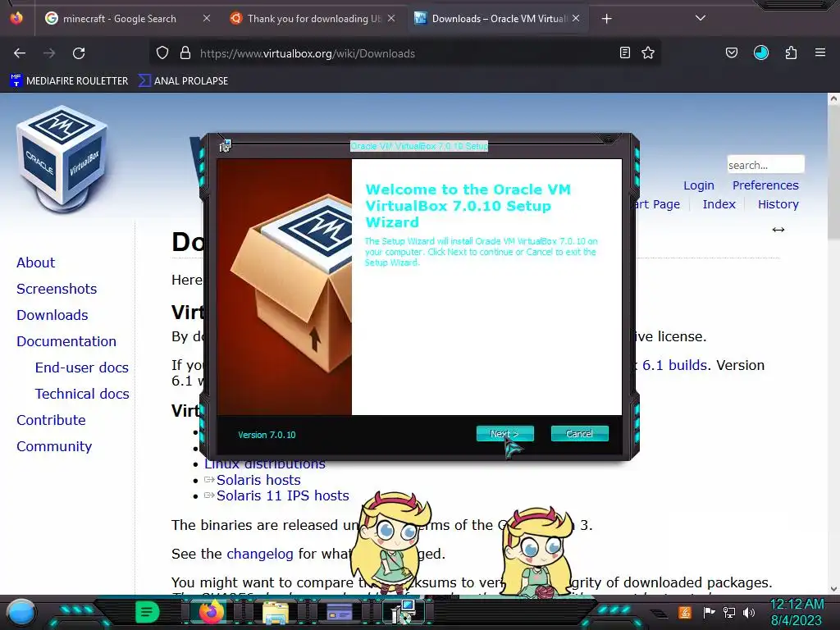Open the MEDIAFIRE ROULETTER bookmark
Viewport: 840px width, 630px height.
pos(70,81)
